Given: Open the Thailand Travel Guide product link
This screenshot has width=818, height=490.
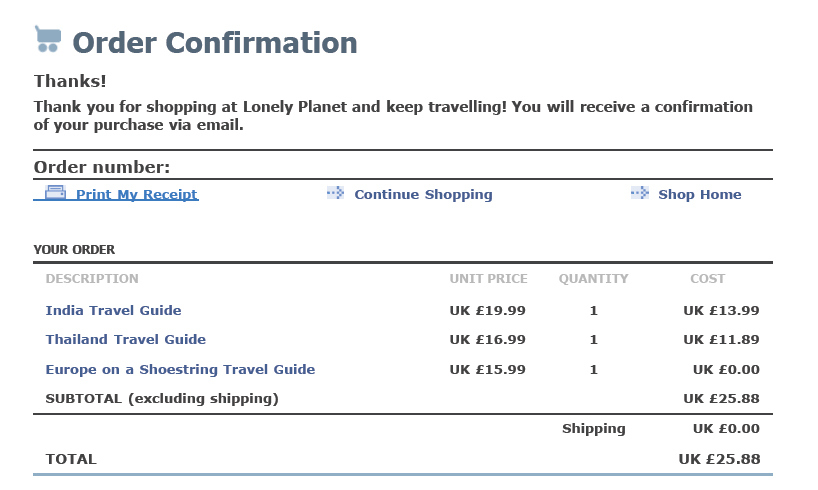Looking at the screenshot, I should pyautogui.click(x=125, y=340).
